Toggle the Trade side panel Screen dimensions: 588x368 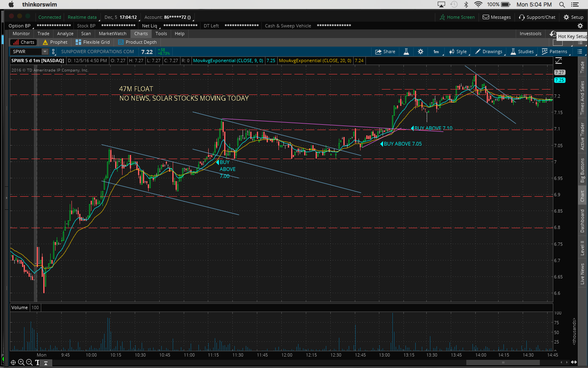point(583,67)
